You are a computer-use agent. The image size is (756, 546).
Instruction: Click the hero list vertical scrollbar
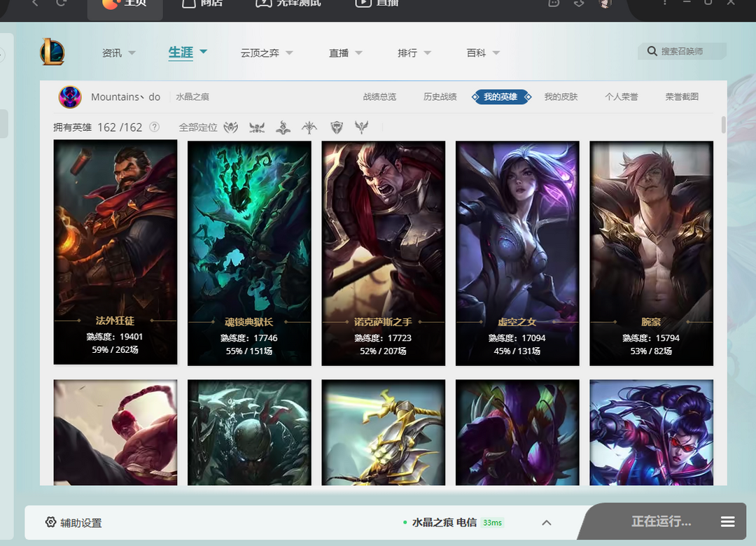click(x=723, y=125)
